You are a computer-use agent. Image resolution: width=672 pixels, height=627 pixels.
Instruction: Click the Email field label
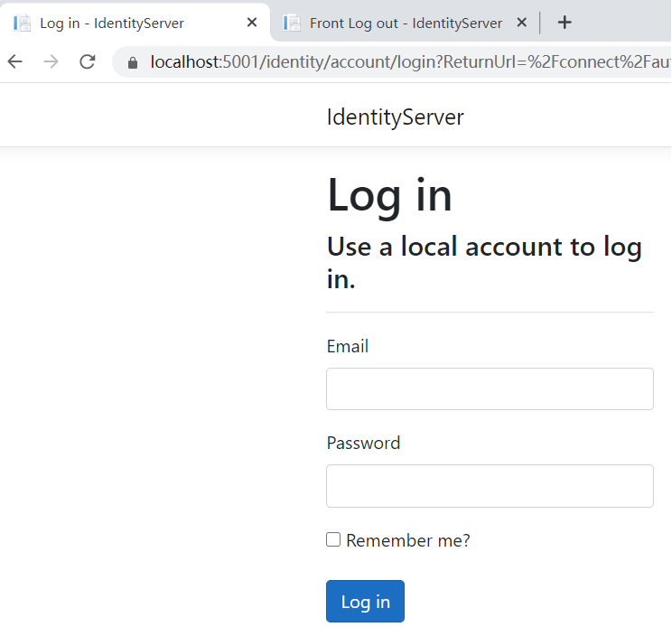click(348, 346)
